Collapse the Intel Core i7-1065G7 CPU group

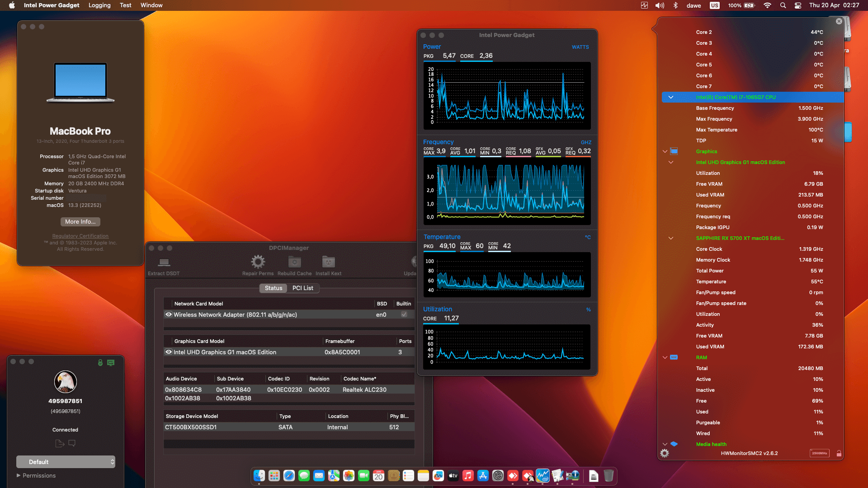[x=671, y=97]
